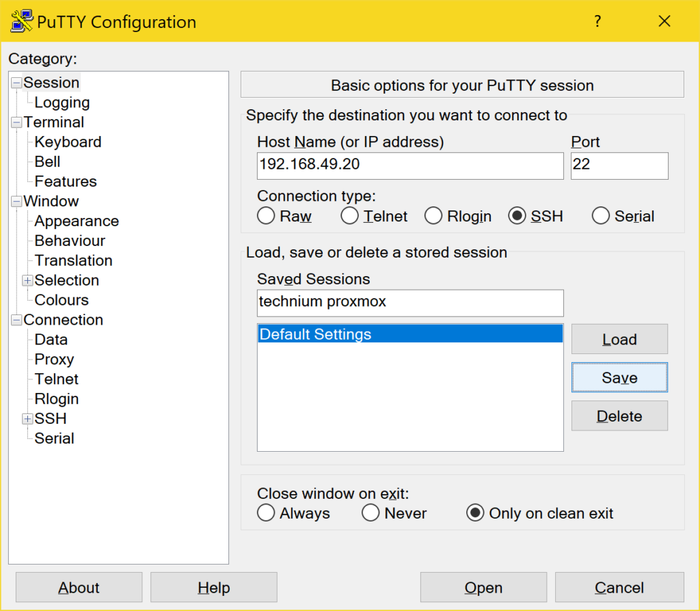Screen dimensions: 700x611
Task: Click the Save button for the session
Action: [x=619, y=377]
